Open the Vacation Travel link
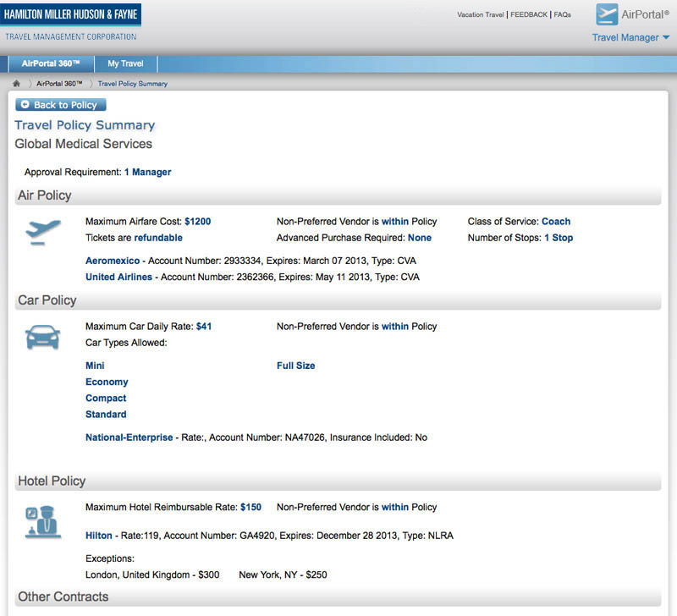The image size is (677, 616). click(481, 14)
